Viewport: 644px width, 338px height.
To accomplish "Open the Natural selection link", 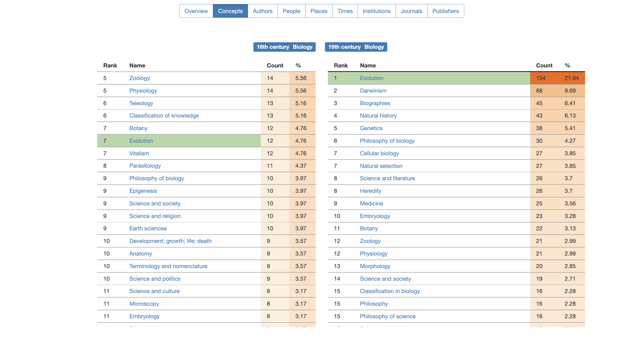I will coord(381,166).
